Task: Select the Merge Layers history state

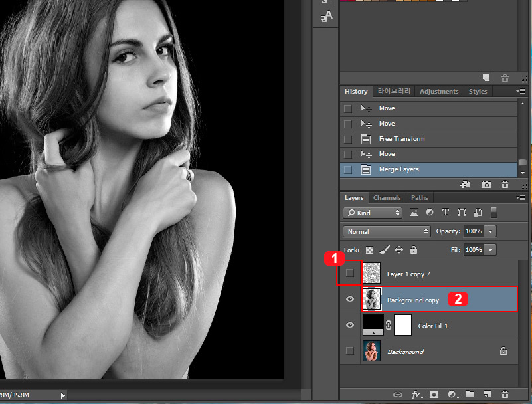Action: tap(428, 169)
